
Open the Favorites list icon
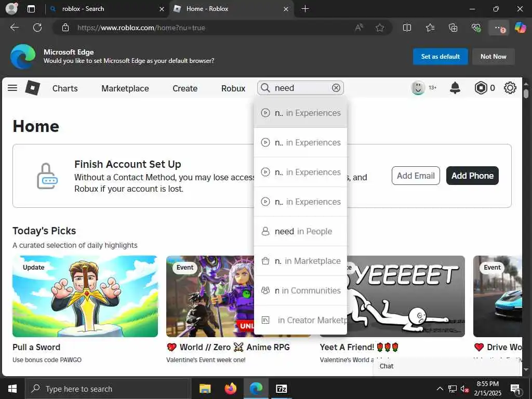[430, 28]
